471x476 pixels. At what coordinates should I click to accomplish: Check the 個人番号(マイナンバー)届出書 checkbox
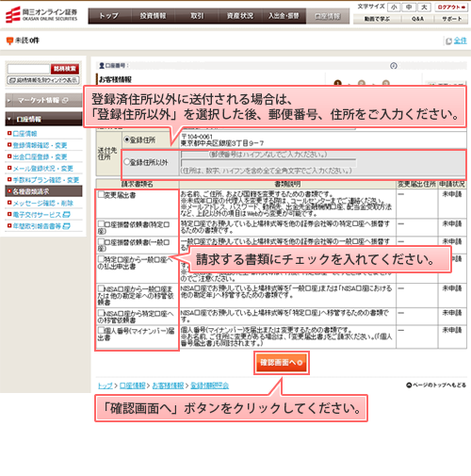tap(101, 330)
